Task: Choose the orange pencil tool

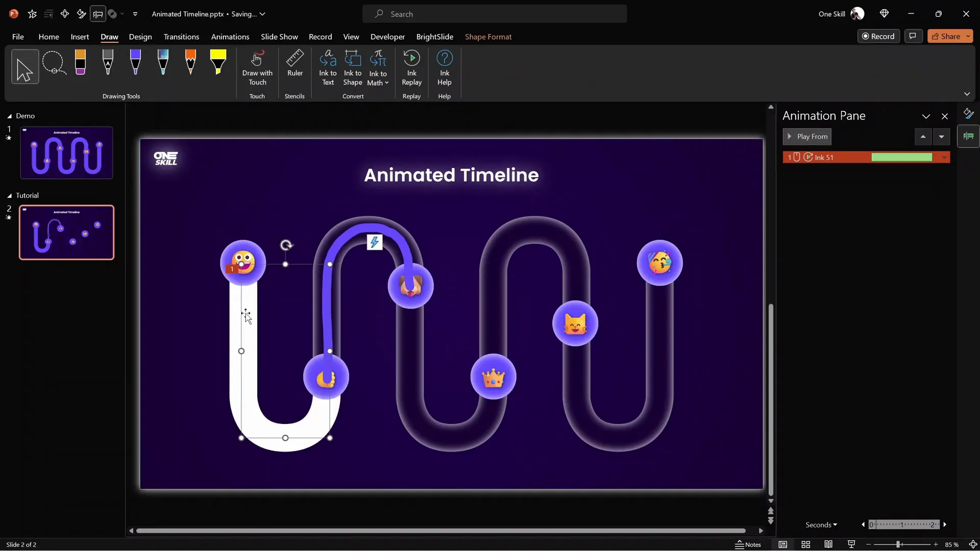Action: pos(190,62)
